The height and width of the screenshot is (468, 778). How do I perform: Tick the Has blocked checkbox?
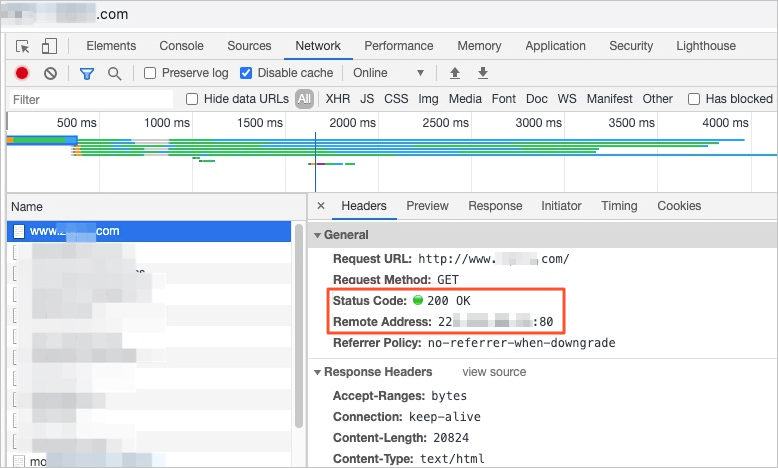pyautogui.click(x=694, y=99)
